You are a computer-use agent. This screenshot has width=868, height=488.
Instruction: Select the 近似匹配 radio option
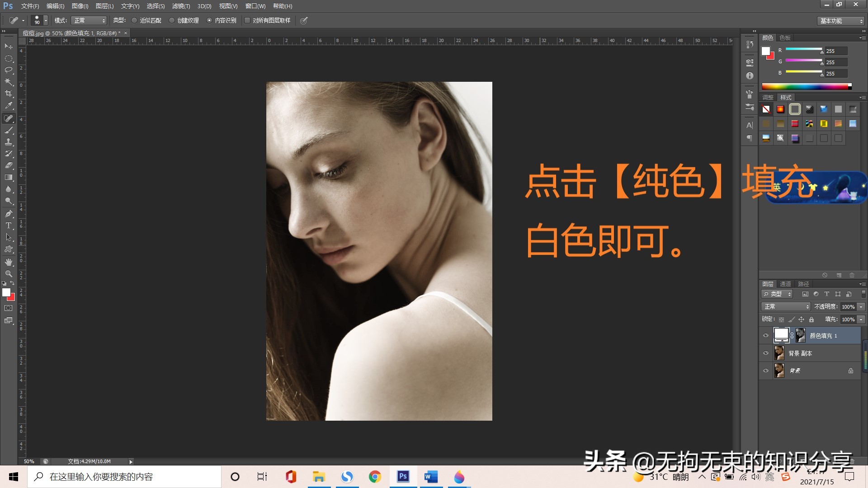tap(134, 20)
